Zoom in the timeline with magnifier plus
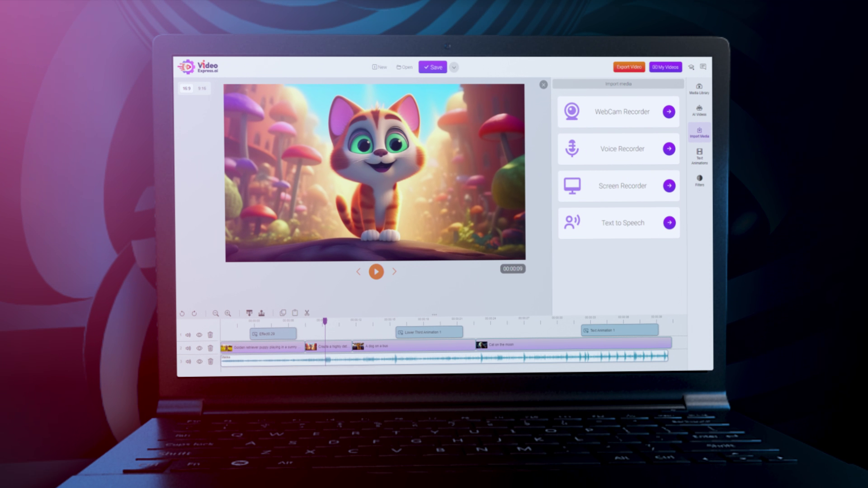The height and width of the screenshot is (488, 868). (228, 313)
